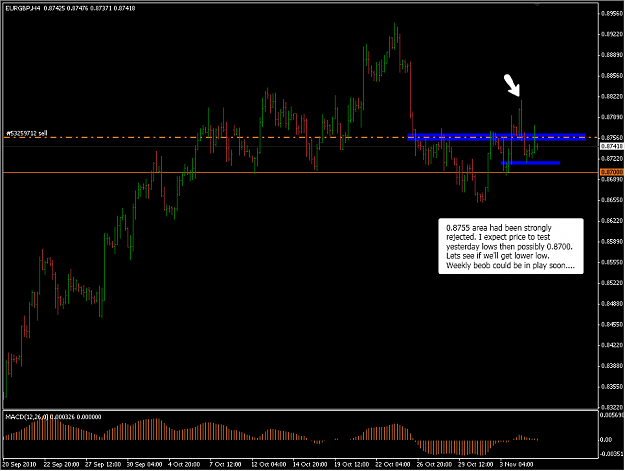Select the small blue rectangle near 0.8722
The image size is (625, 471).
point(530,163)
